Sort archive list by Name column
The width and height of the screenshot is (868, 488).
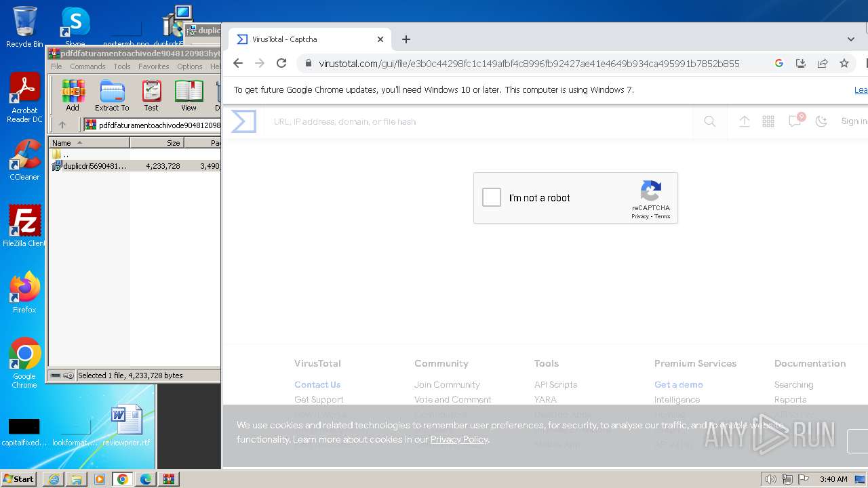[x=89, y=143]
